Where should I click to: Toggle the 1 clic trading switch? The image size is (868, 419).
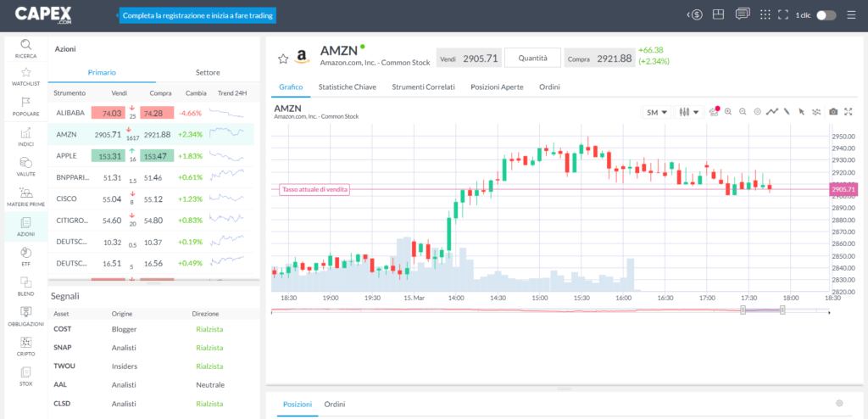(x=826, y=15)
